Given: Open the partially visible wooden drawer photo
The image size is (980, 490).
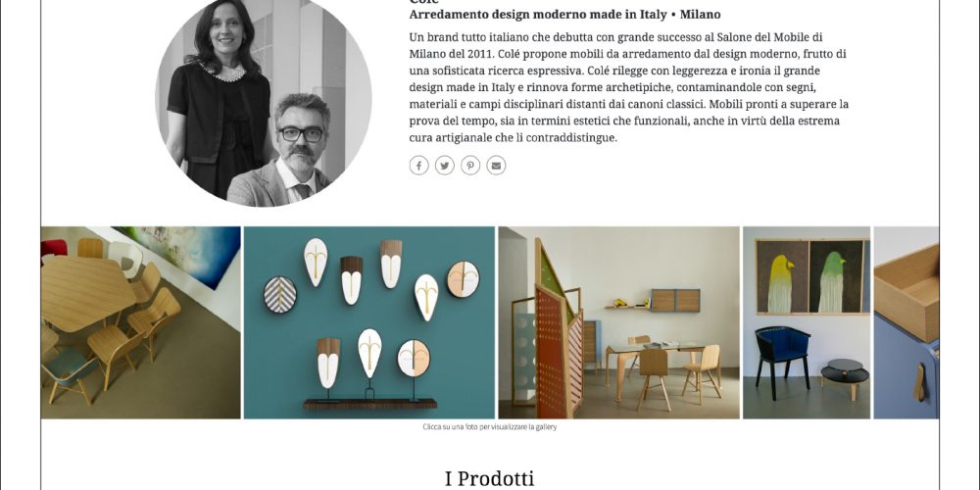Looking at the screenshot, I should pyautogui.click(x=906, y=322).
